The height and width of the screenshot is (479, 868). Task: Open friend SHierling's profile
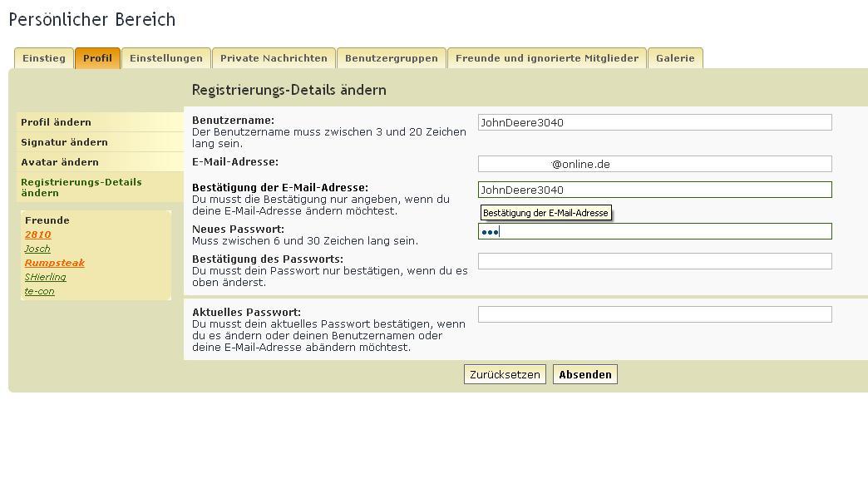pos(46,277)
